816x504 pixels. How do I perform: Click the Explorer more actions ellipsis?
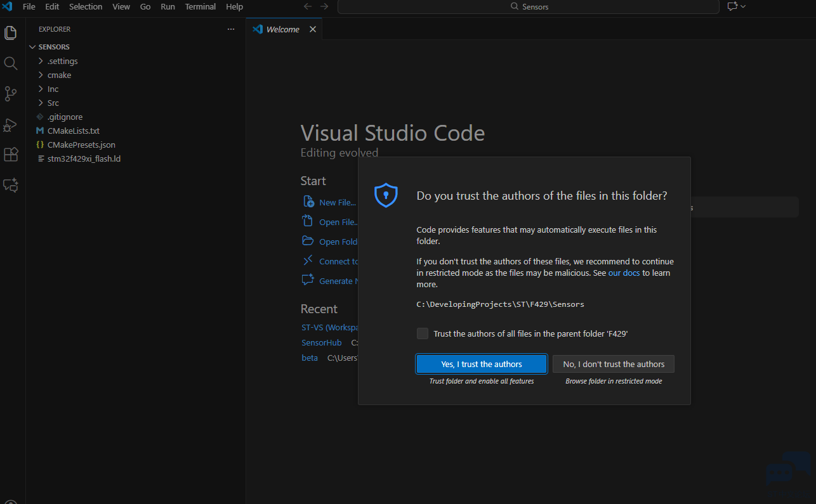231,29
